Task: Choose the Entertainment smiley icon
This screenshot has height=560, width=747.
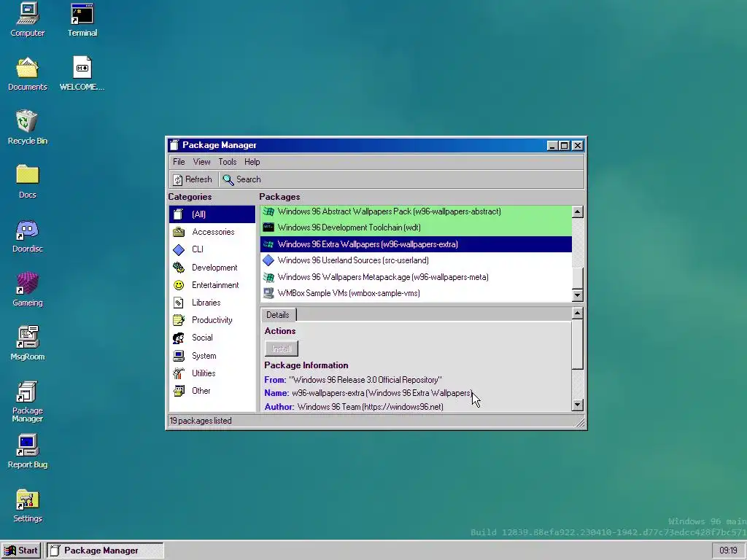Action: [x=179, y=285]
